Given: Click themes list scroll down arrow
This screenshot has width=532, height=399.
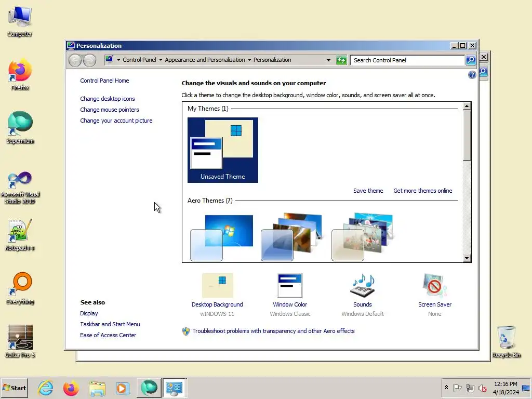Looking at the screenshot, I should [467, 258].
